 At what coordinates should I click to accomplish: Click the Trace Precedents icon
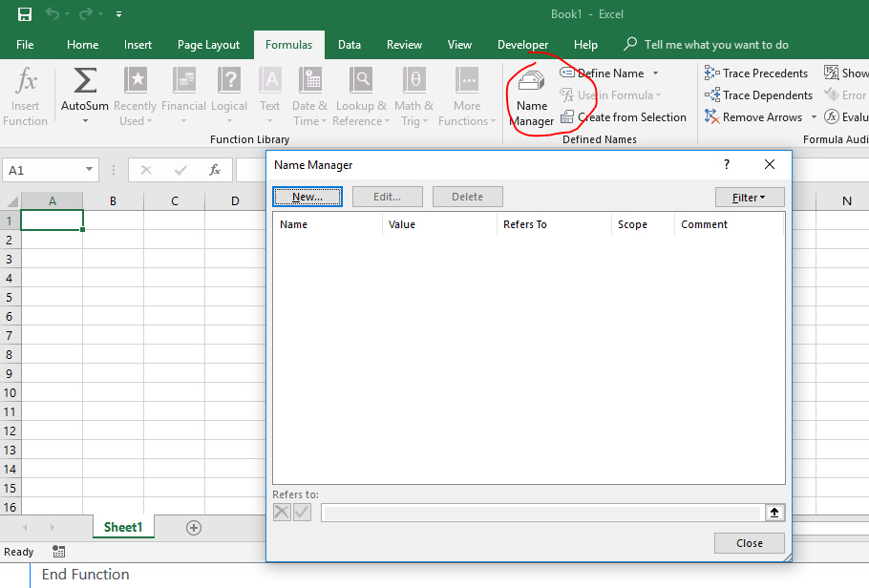tap(711, 73)
